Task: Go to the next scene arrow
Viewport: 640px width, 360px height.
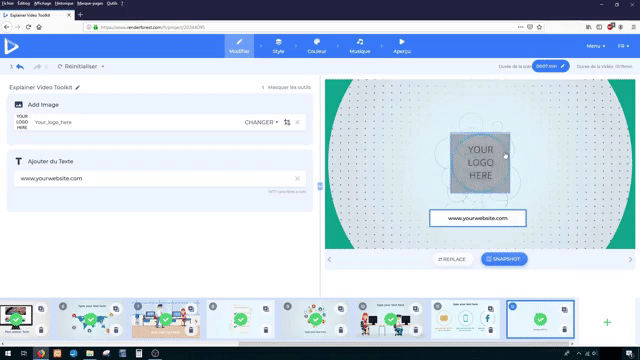Action: coord(630,260)
